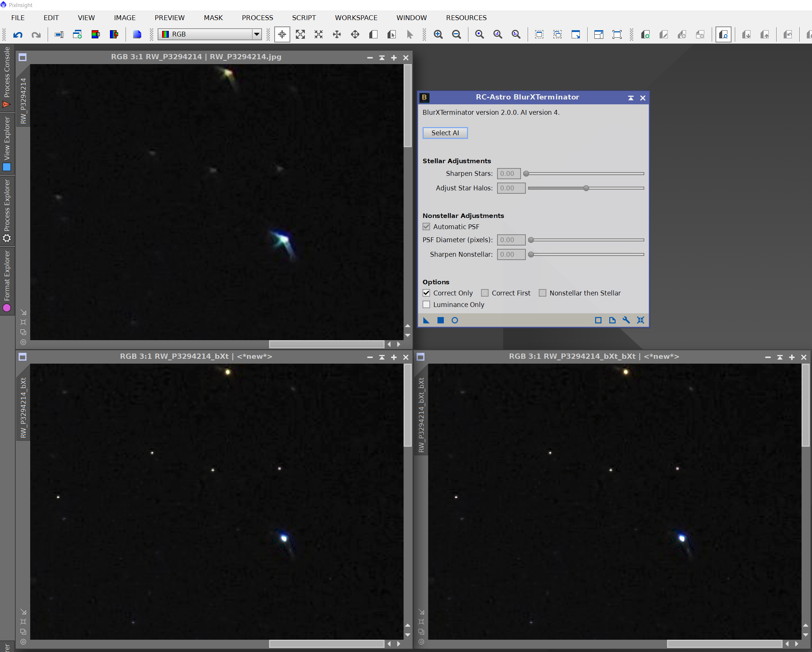This screenshot has height=652, width=812.
Task: Click the blank square icon in BlurXTerminator footer
Action: pyautogui.click(x=598, y=320)
